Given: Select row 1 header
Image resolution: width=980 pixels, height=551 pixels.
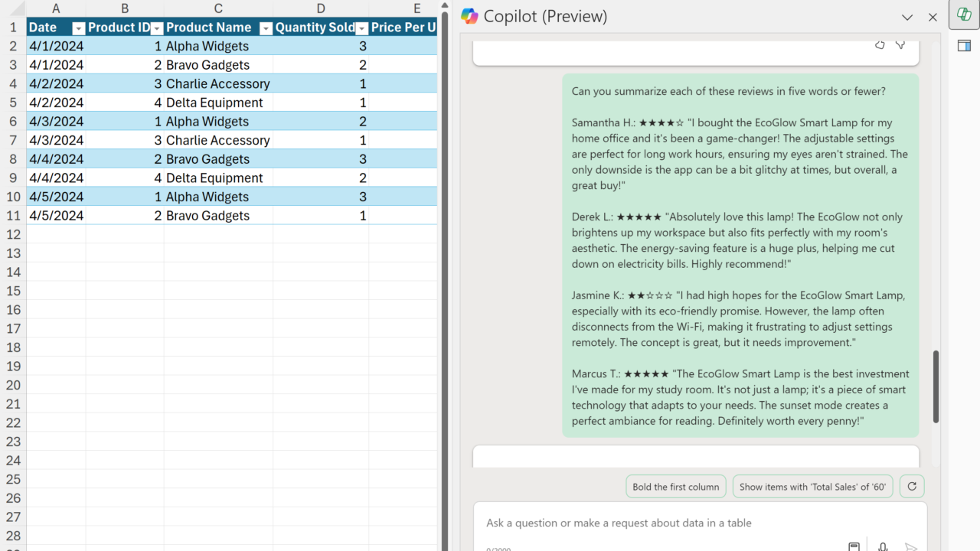Looking at the screenshot, I should tap(13, 28).
